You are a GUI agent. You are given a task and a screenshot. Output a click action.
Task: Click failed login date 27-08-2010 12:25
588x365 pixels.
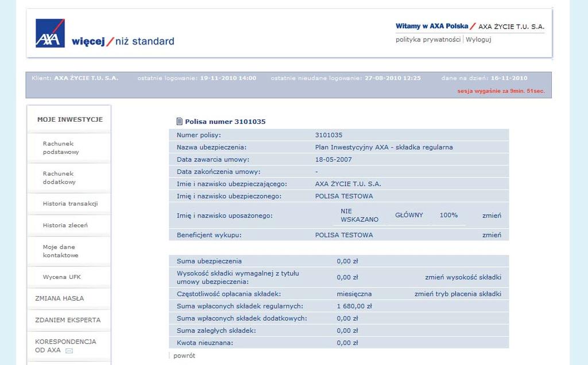[x=393, y=78]
